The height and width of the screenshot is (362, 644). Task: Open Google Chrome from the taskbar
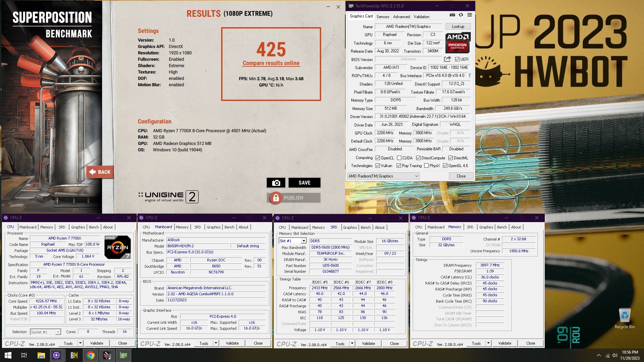click(x=90, y=355)
